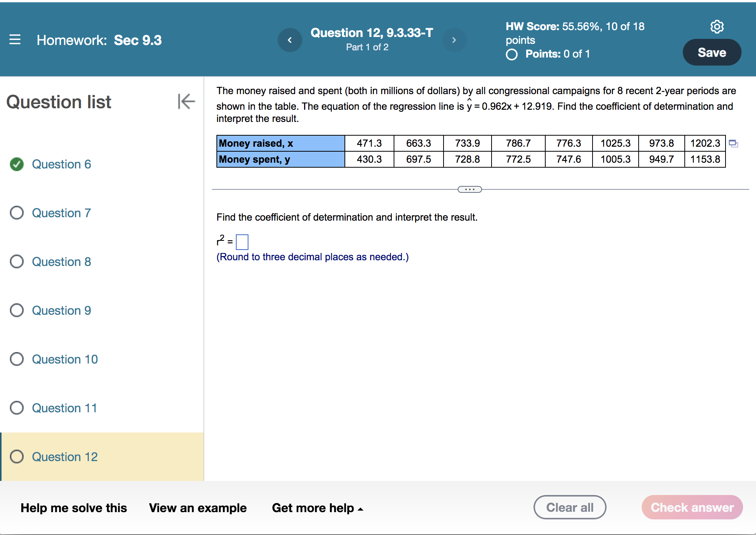The image size is (756, 535).
Task: Open the settings gear icon
Action: point(717,27)
